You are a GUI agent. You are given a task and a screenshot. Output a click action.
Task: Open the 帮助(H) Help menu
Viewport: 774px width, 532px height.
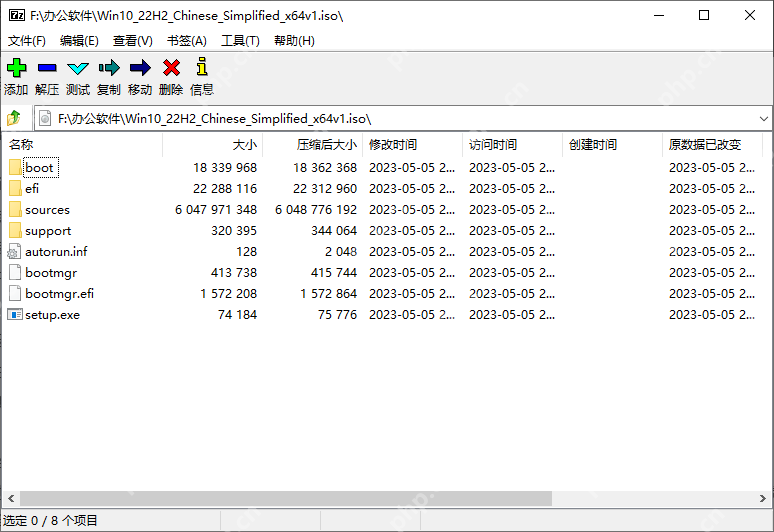294,40
